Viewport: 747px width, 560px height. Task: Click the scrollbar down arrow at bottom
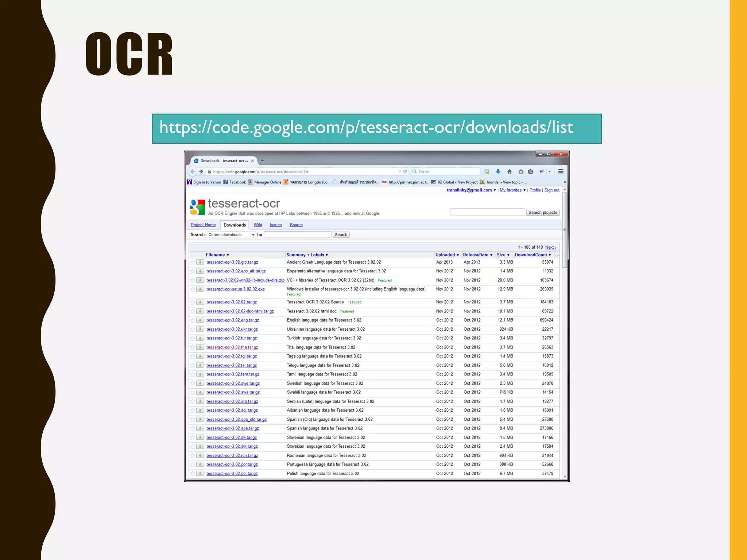(565, 477)
